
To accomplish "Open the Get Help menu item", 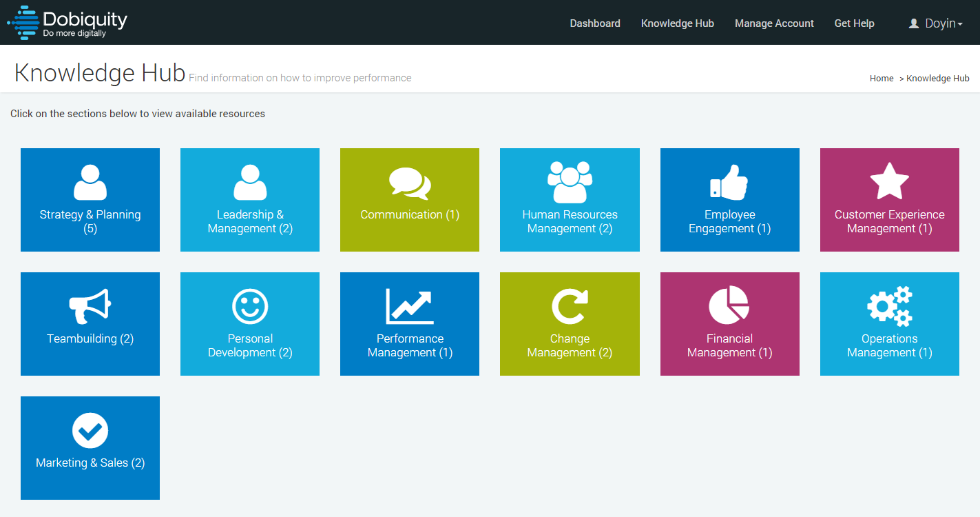I will coord(854,23).
